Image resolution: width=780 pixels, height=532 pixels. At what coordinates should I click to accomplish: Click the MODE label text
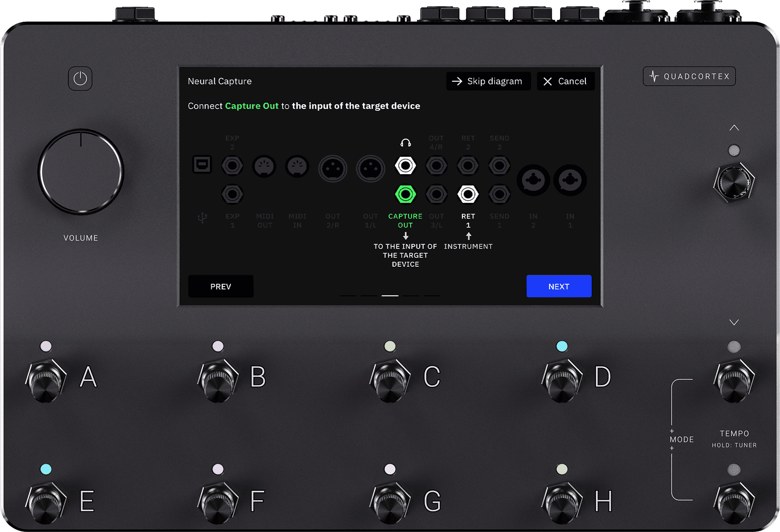click(682, 440)
